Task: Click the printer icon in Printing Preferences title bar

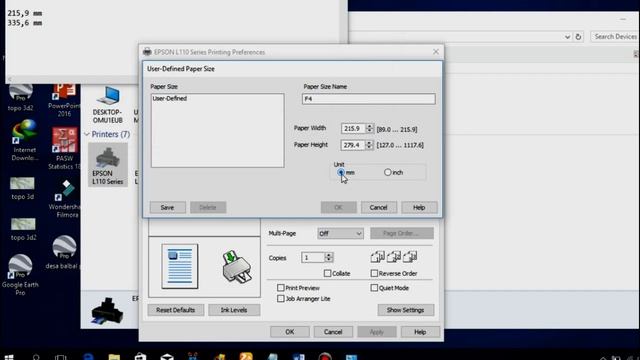Action: (147, 52)
